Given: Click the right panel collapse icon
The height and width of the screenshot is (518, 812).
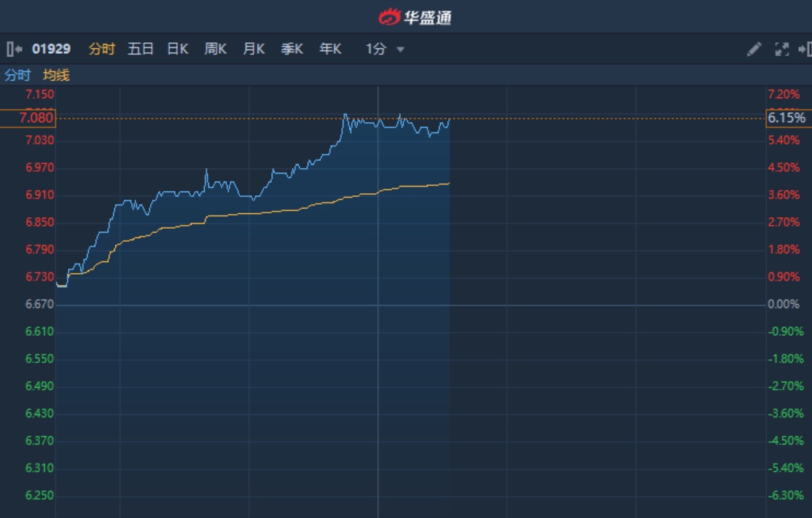Looking at the screenshot, I should pyautogui.click(x=805, y=50).
